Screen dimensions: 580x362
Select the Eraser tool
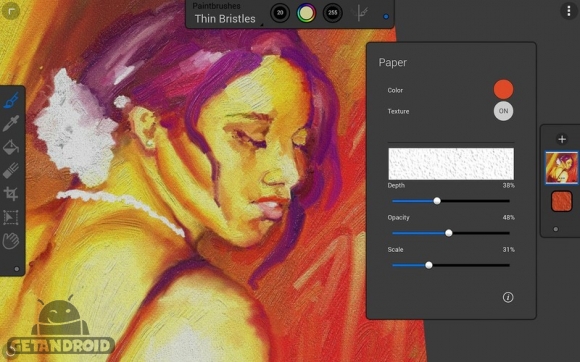[x=11, y=170]
